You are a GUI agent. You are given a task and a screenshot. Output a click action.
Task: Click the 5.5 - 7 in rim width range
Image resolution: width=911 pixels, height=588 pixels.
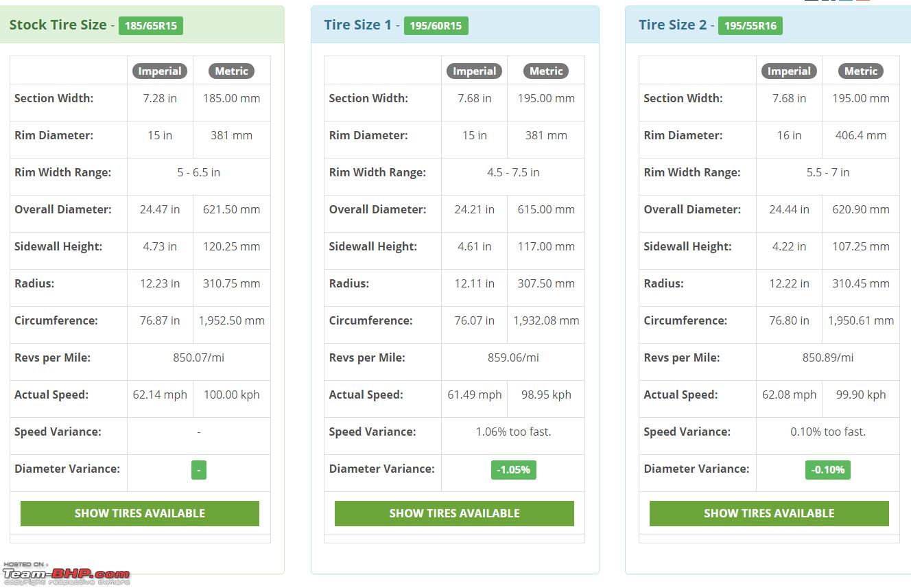pyautogui.click(x=828, y=172)
